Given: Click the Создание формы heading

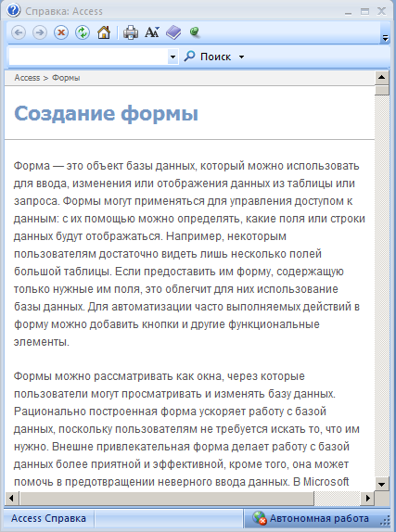Looking at the screenshot, I should [x=106, y=113].
